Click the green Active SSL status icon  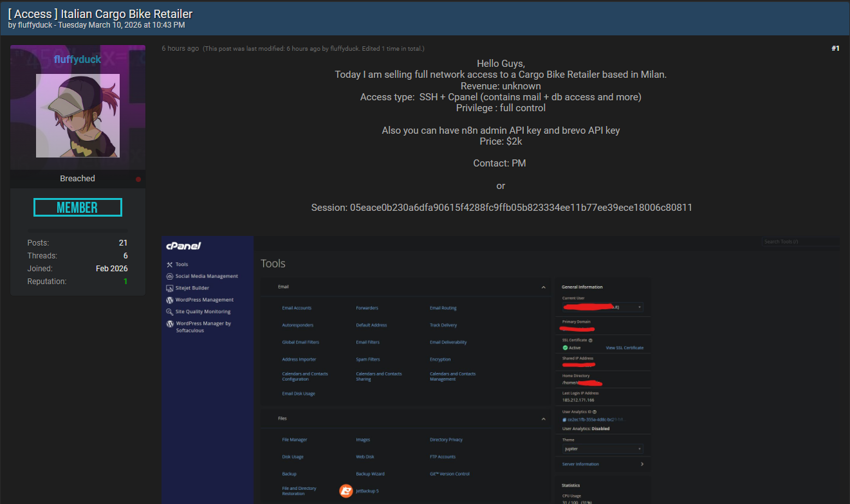click(565, 348)
